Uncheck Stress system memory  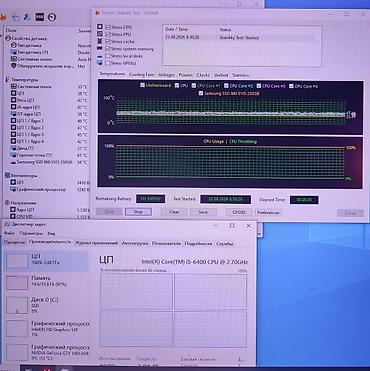point(108,49)
